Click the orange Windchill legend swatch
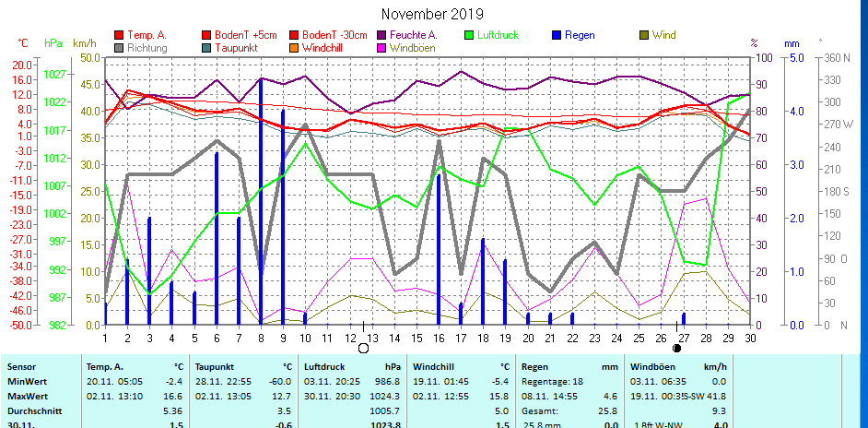 (293, 48)
